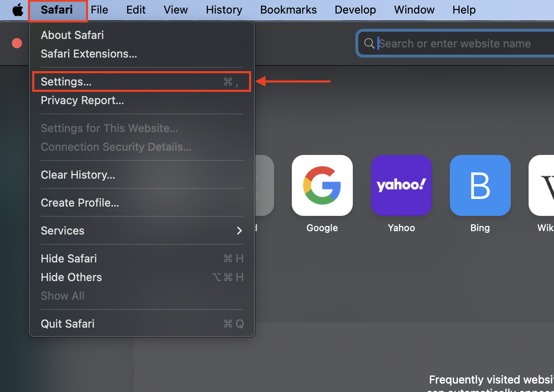Image resolution: width=554 pixels, height=392 pixels.
Task: Open the Yahoo favorite icon
Action: point(401,185)
